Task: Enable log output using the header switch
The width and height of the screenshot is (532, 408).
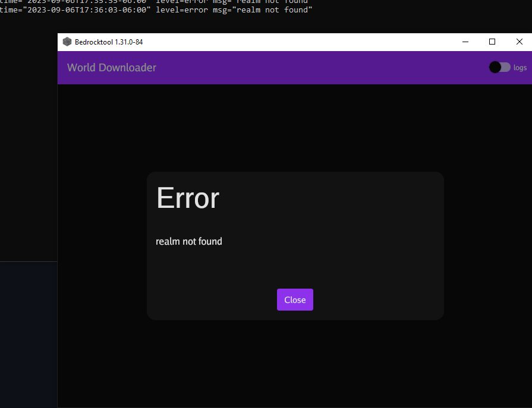Action: (x=499, y=67)
